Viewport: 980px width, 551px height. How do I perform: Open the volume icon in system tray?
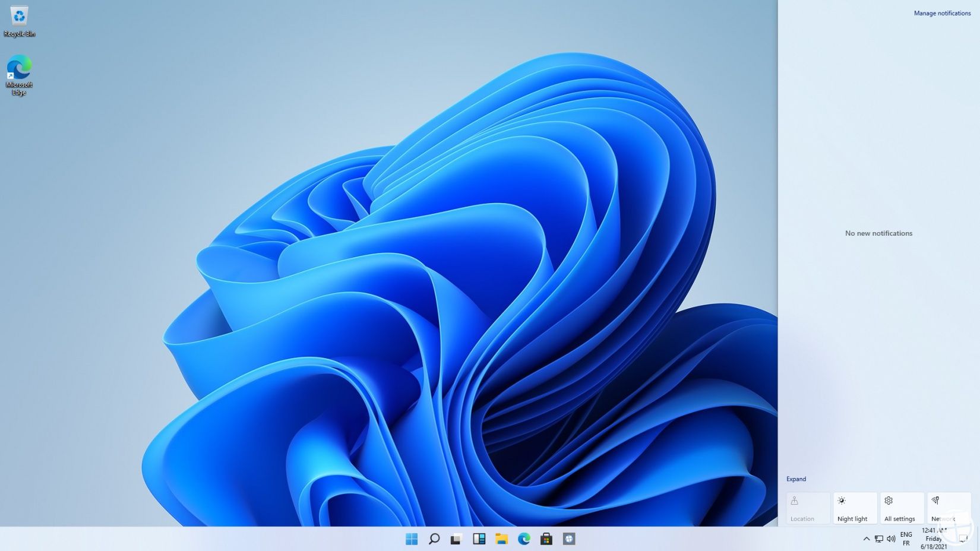(890, 539)
